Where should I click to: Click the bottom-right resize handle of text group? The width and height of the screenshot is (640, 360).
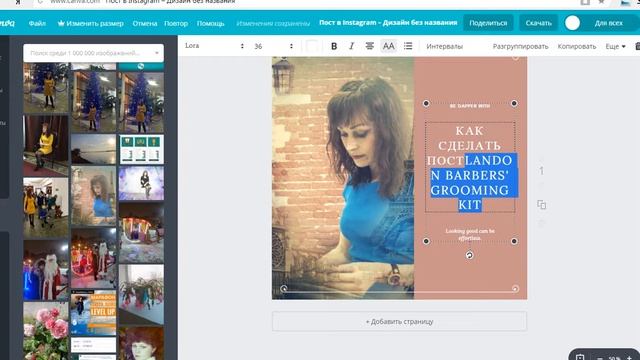coord(514,241)
